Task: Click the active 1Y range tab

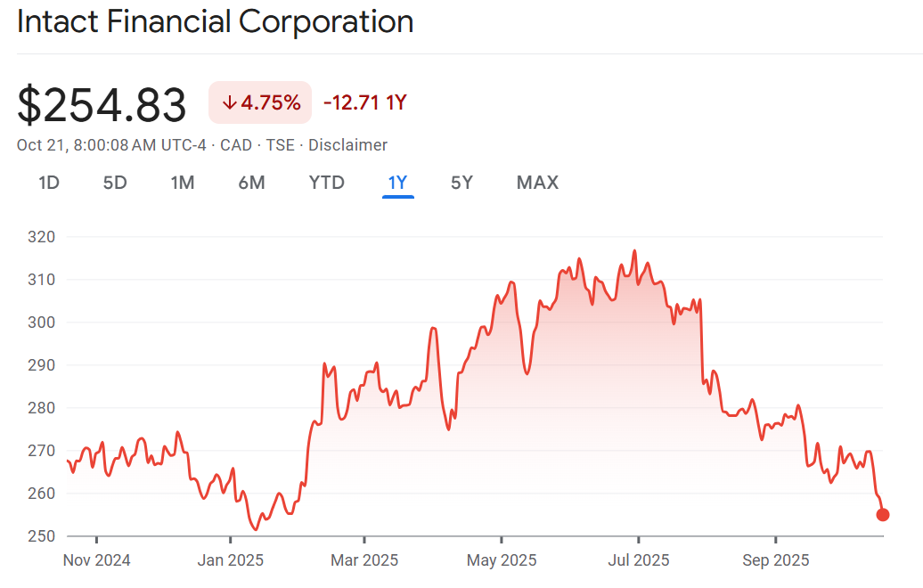Action: (x=397, y=183)
